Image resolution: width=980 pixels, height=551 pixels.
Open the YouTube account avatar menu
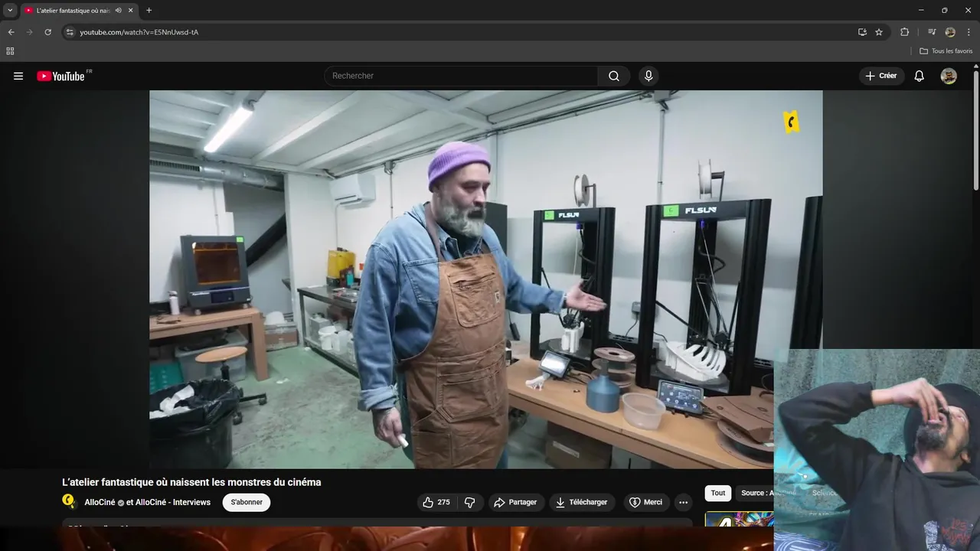[949, 76]
